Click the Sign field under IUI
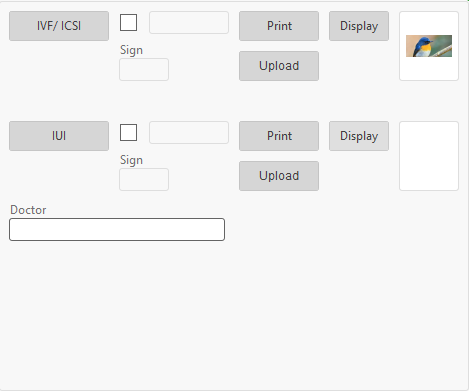This screenshot has height=391, width=469. click(144, 179)
